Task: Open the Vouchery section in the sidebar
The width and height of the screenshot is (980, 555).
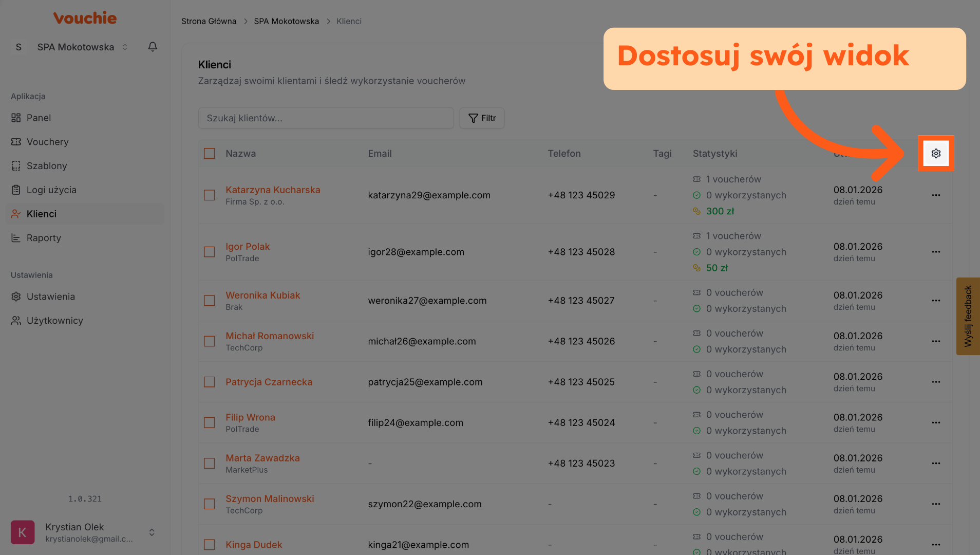Action: click(47, 142)
